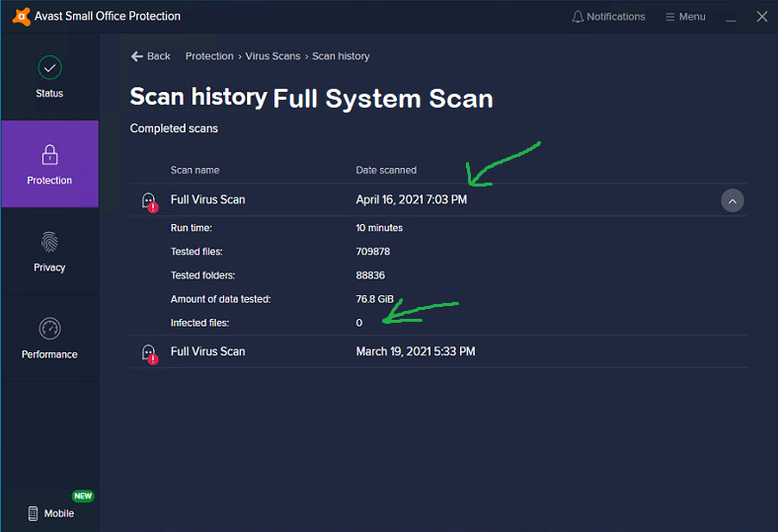The width and height of the screenshot is (778, 532).
Task: Click the Tested folders value 88836
Action: pyautogui.click(x=370, y=275)
